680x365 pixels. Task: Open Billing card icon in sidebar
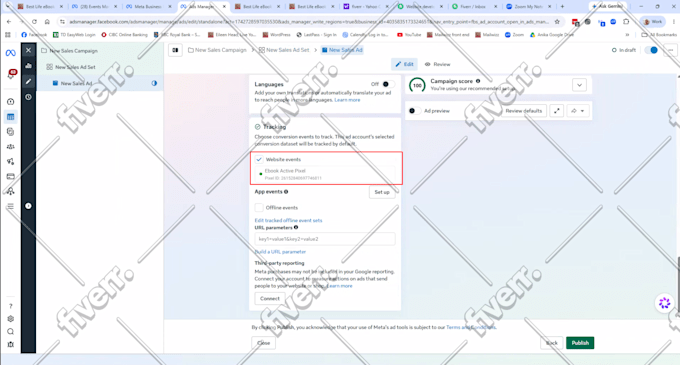coord(10,176)
